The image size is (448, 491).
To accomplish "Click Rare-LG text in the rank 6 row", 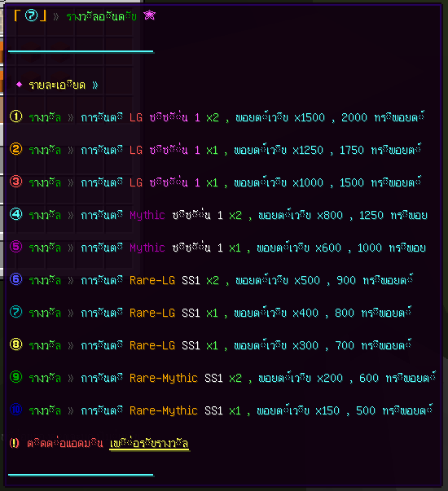I will tap(152, 281).
